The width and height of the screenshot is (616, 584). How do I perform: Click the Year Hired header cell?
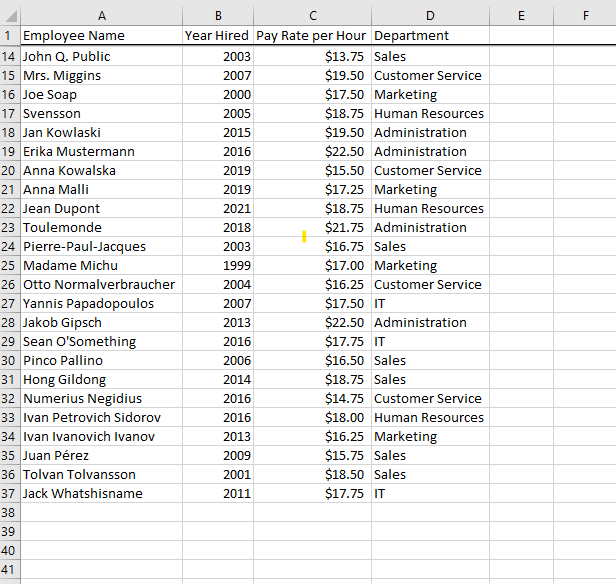[x=217, y=36]
